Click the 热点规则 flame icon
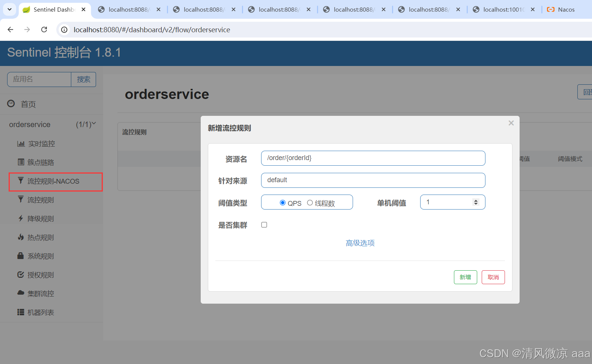This screenshot has height=364, width=592. (21, 237)
